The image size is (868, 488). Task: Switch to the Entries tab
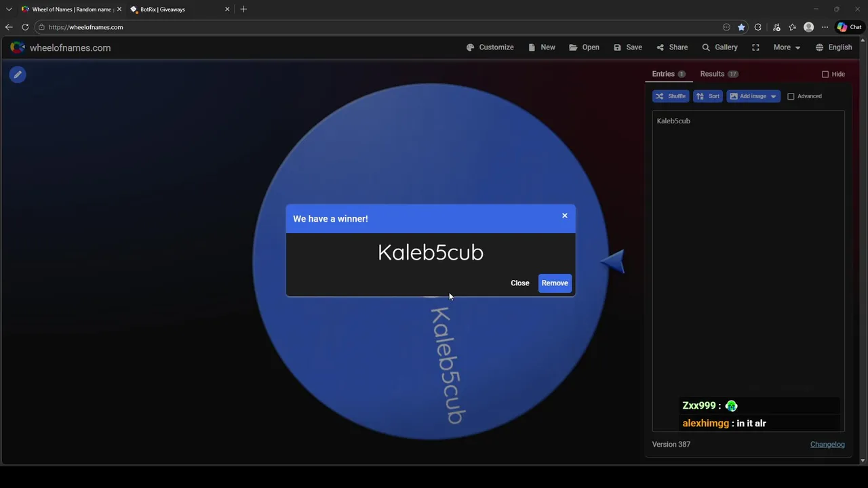click(669, 74)
